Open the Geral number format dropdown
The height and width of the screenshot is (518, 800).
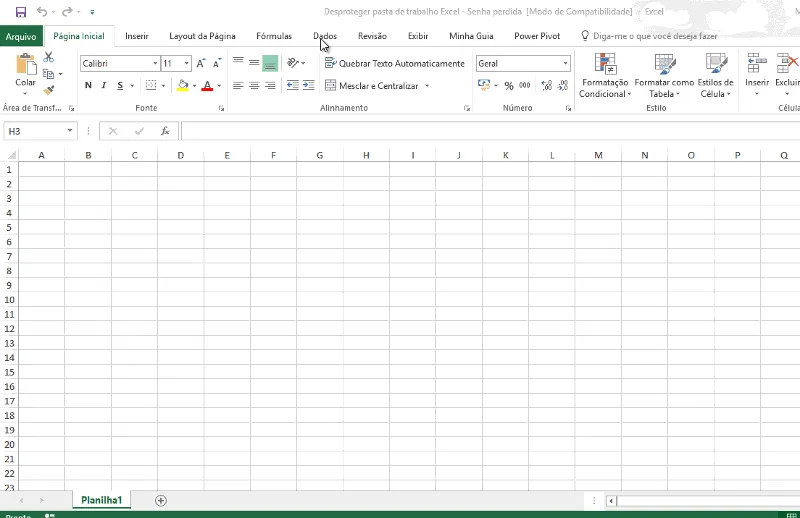point(565,63)
